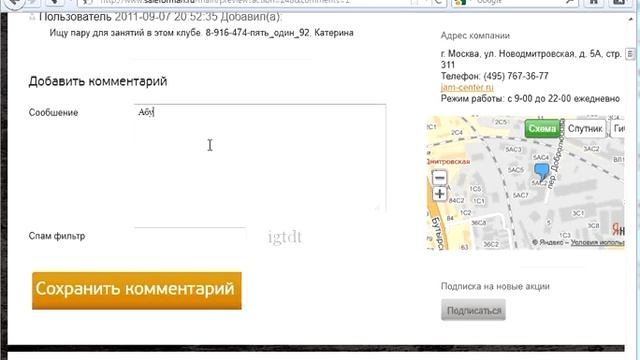Image resolution: width=640 pixels, height=360 pixels.
Task: Click the Адрес компании heading
Action: pyautogui.click(x=475, y=36)
